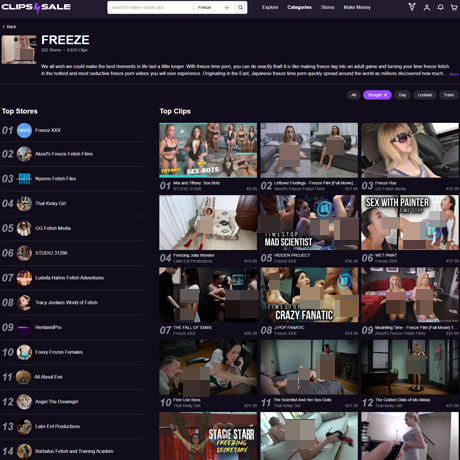Open the That Kinky Girl store avatar
The width and height of the screenshot is (460, 460).
pos(24,203)
